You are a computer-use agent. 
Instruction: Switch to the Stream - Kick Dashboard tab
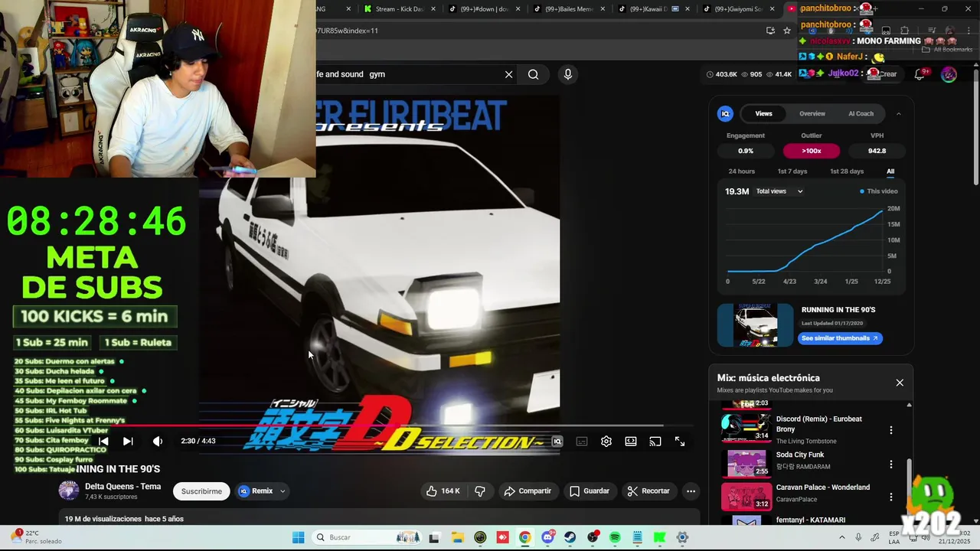point(398,9)
